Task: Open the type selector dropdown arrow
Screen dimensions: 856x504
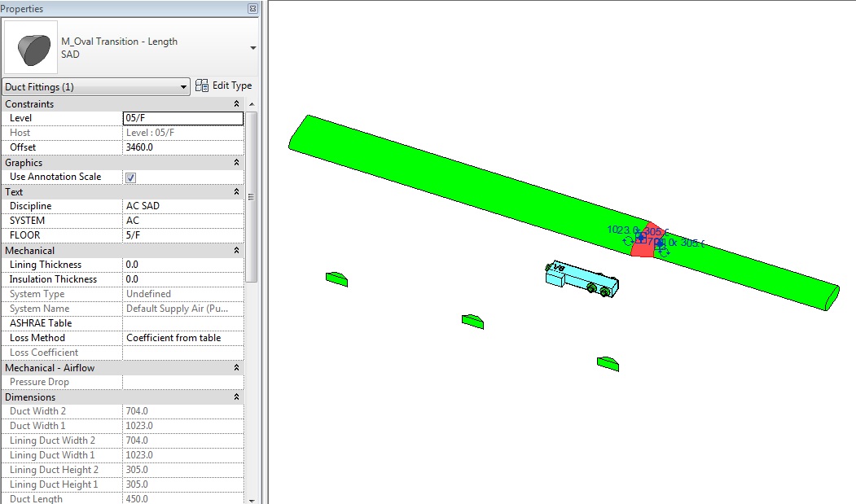Action: pos(252,48)
